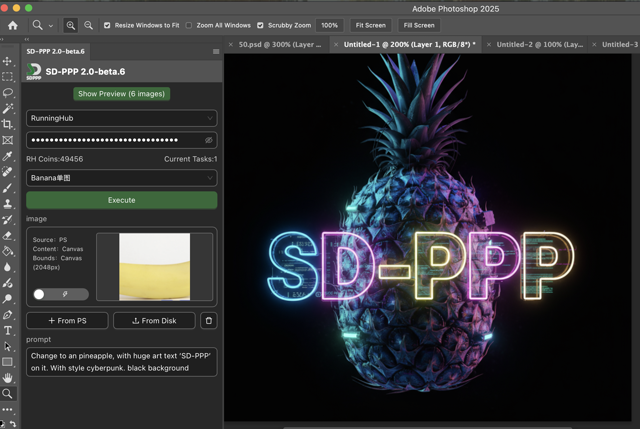Select the Path Selection tool

pyautogui.click(x=7, y=347)
